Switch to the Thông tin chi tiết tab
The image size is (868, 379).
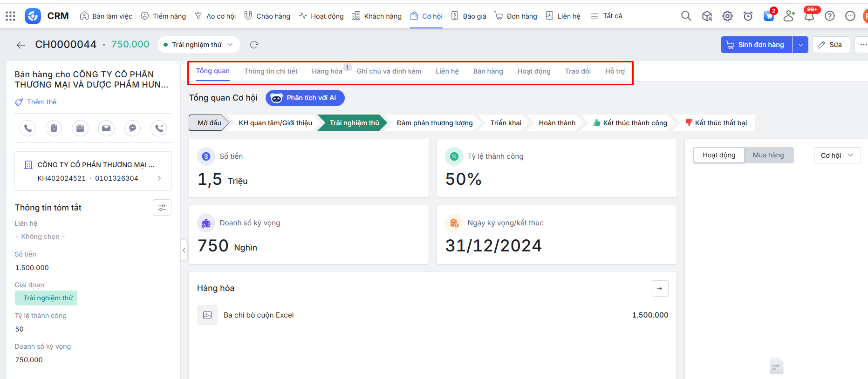tap(271, 71)
